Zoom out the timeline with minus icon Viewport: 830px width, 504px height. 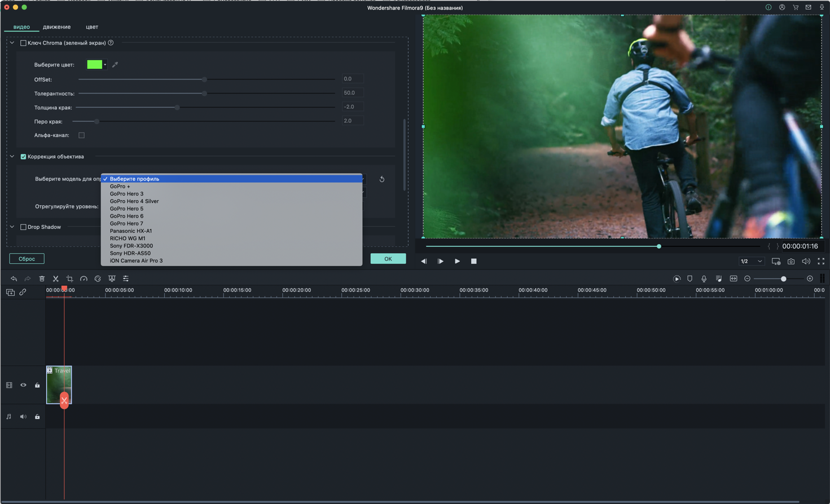pyautogui.click(x=747, y=278)
